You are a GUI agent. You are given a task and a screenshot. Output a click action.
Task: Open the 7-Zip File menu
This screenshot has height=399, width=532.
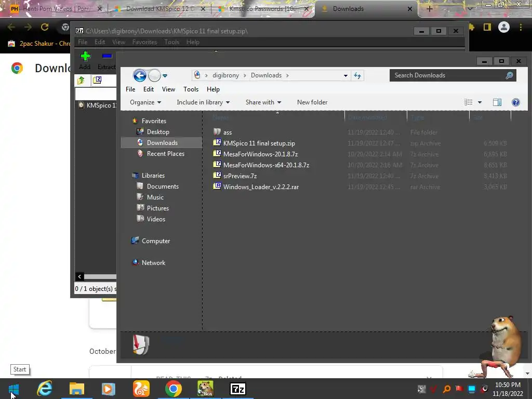pyautogui.click(x=83, y=42)
